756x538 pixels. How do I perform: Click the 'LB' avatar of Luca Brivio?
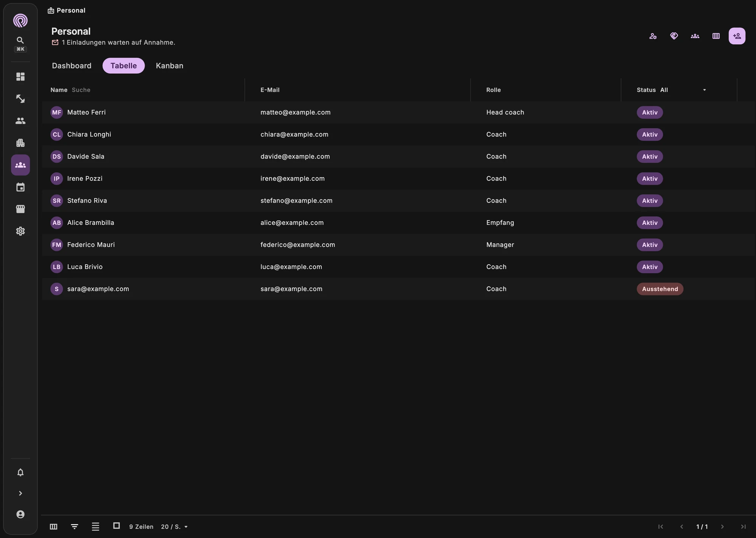[x=57, y=267]
